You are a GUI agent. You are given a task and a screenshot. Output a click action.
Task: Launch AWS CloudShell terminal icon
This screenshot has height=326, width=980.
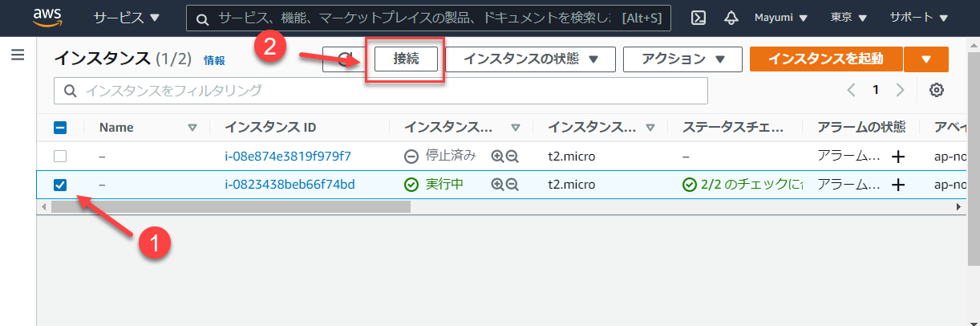click(x=699, y=18)
